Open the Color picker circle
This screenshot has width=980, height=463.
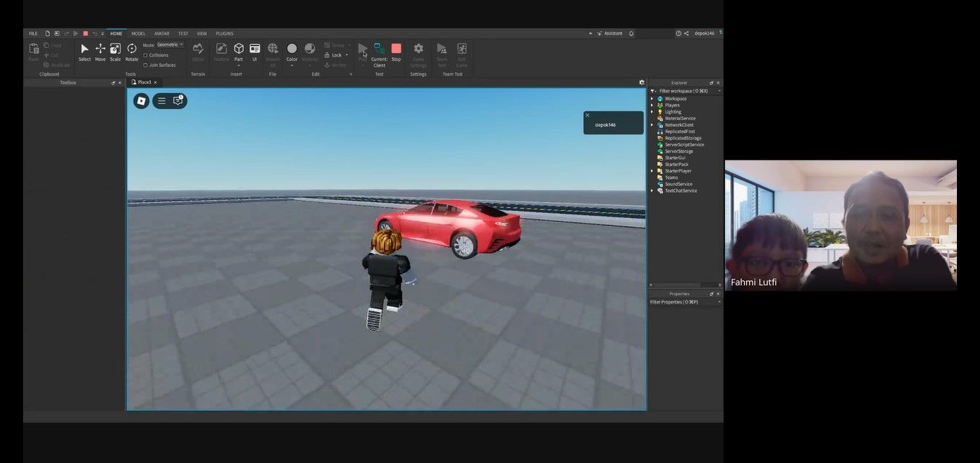(292, 48)
